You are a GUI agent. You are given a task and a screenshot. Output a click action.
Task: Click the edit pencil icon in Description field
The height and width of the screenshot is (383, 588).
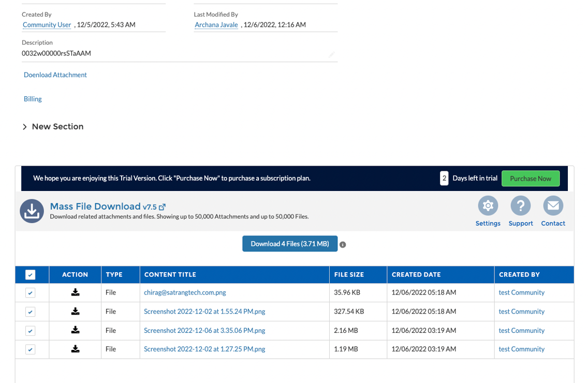pyautogui.click(x=331, y=55)
